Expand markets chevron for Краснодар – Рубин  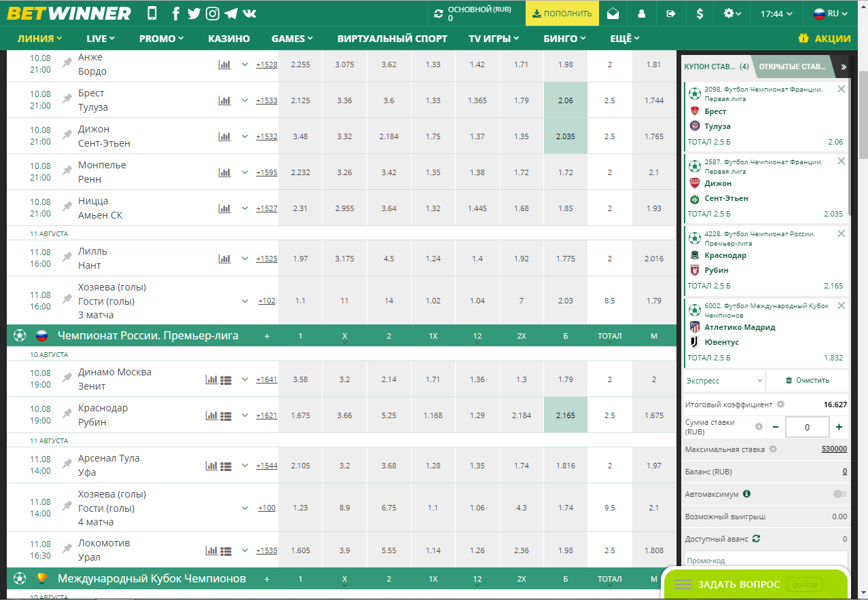pyautogui.click(x=245, y=415)
